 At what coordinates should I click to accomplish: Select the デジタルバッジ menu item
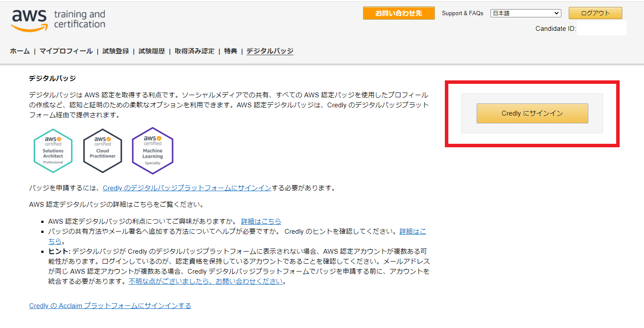click(270, 51)
